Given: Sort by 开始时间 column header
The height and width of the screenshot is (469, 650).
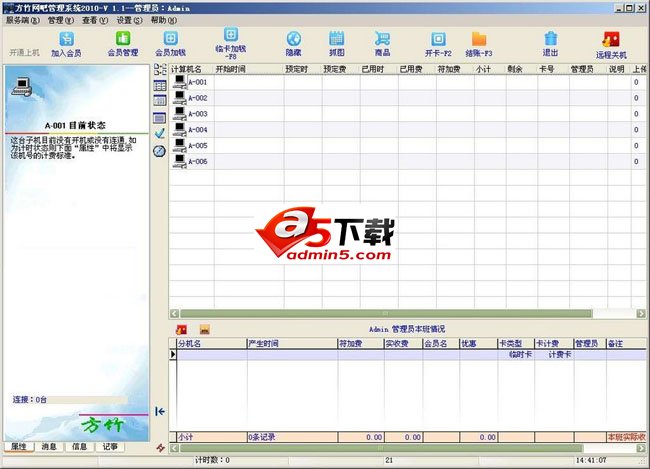Looking at the screenshot, I should coord(249,69).
